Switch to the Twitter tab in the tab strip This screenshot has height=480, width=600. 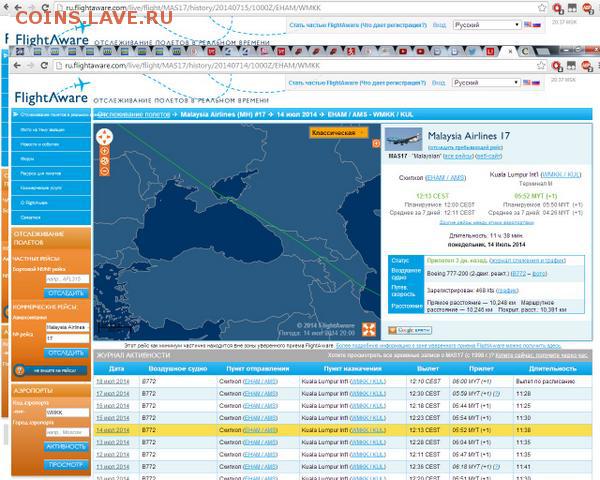[471, 51]
